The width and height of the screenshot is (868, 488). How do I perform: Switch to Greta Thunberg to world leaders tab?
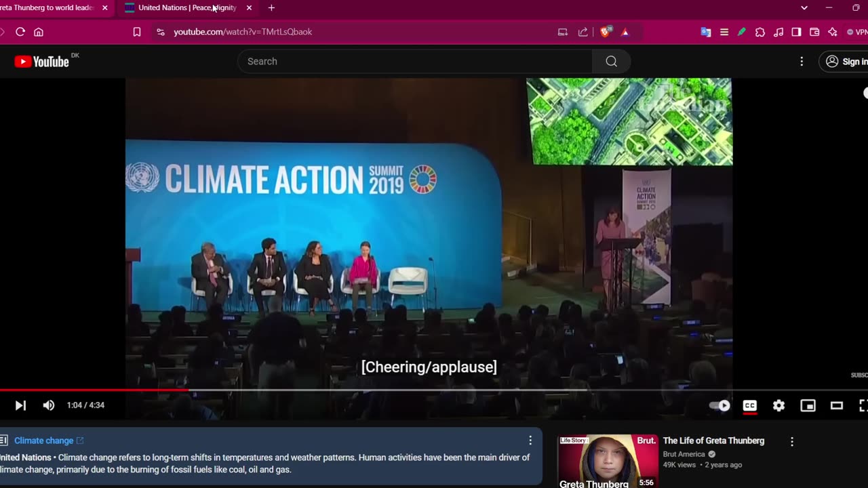coord(46,8)
